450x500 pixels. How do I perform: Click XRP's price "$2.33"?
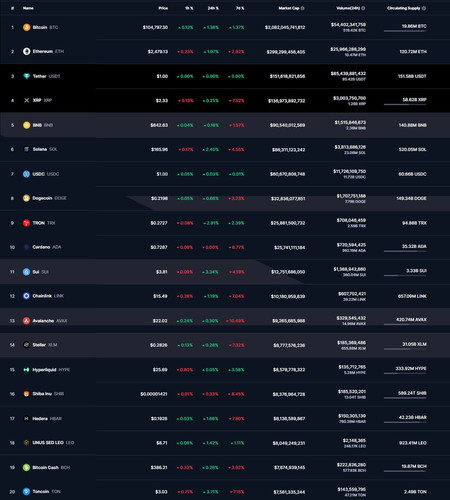tap(162, 100)
